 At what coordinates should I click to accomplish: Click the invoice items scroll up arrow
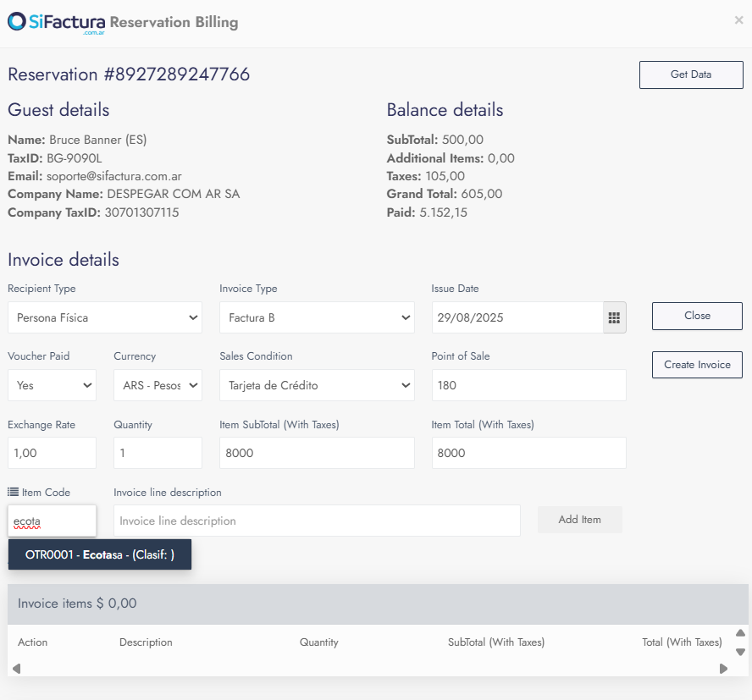(740, 633)
